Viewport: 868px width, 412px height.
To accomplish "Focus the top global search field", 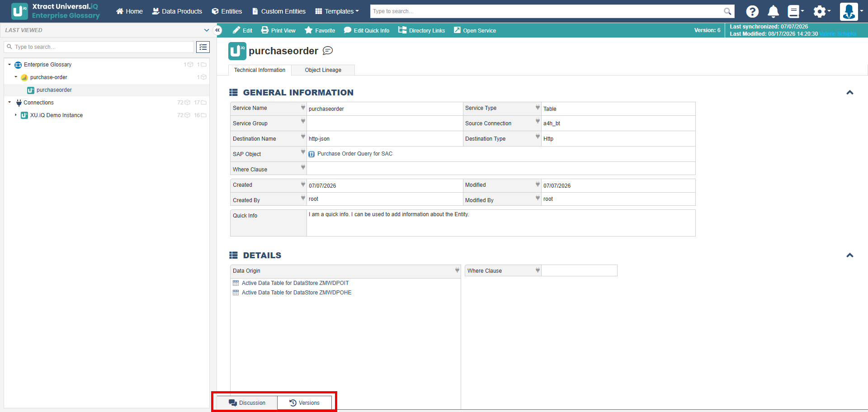I will tap(547, 11).
